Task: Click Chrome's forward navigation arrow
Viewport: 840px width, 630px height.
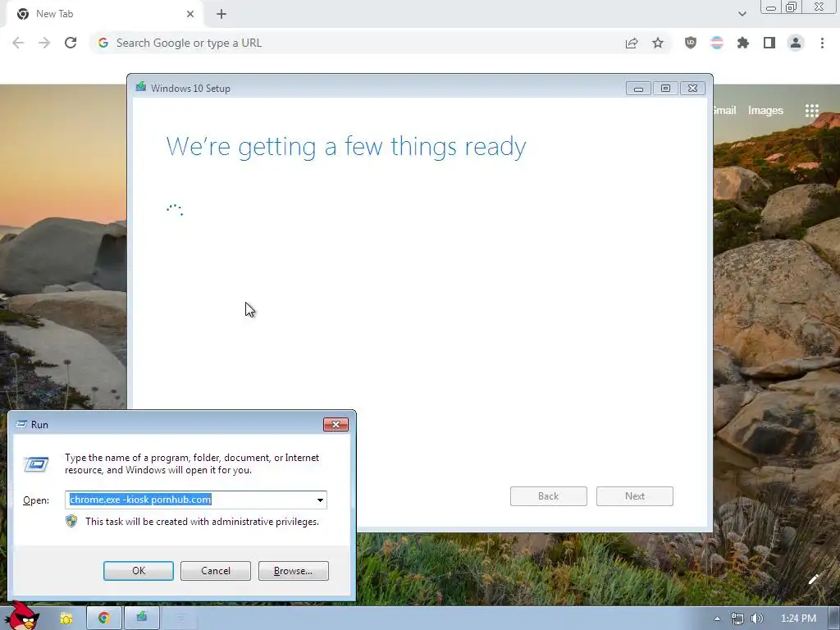Action: click(44, 43)
